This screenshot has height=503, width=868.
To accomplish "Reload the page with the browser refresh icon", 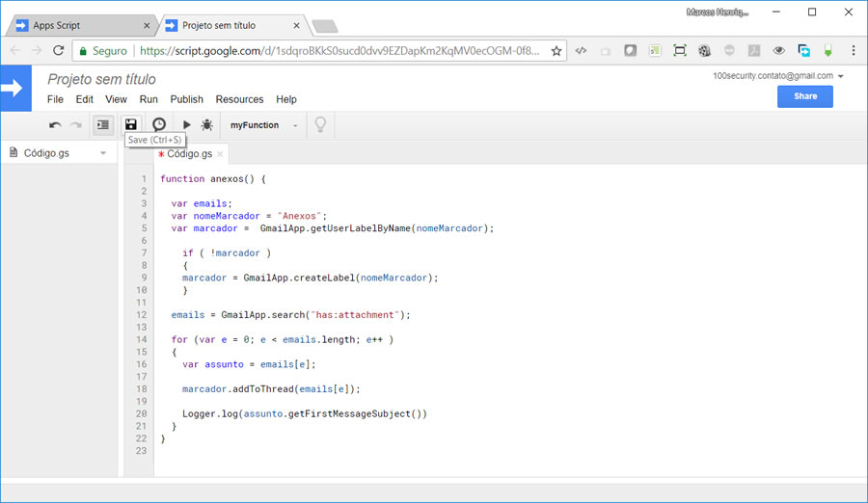I will tap(58, 50).
